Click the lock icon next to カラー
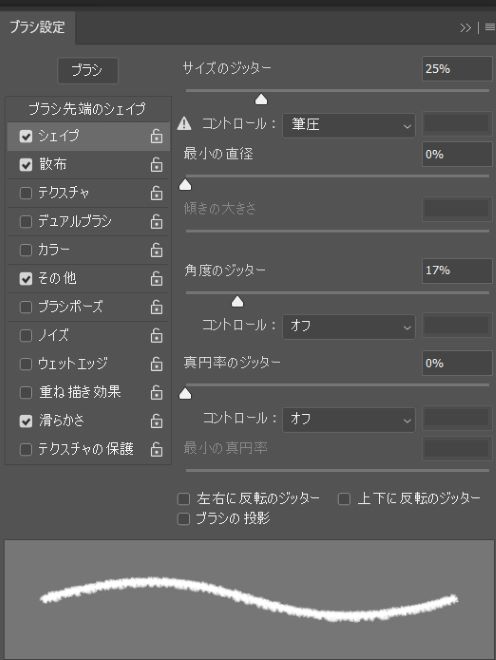This screenshot has height=660, width=496. [156, 250]
